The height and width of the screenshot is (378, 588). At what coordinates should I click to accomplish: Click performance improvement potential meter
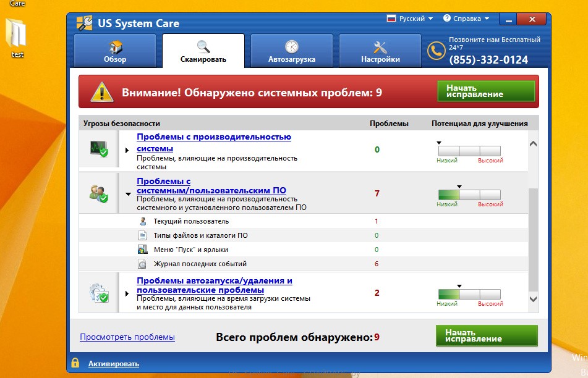469,151
